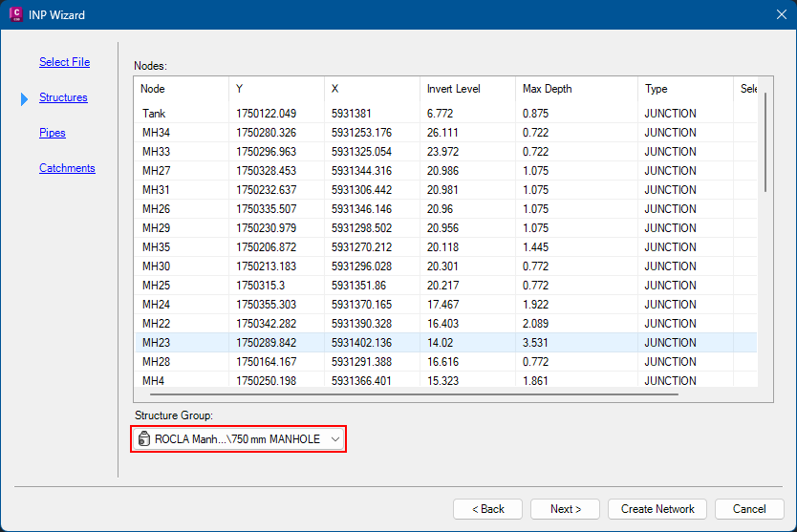Select node MH4 in the list
Screen dimensions: 797x532
coord(445,380)
